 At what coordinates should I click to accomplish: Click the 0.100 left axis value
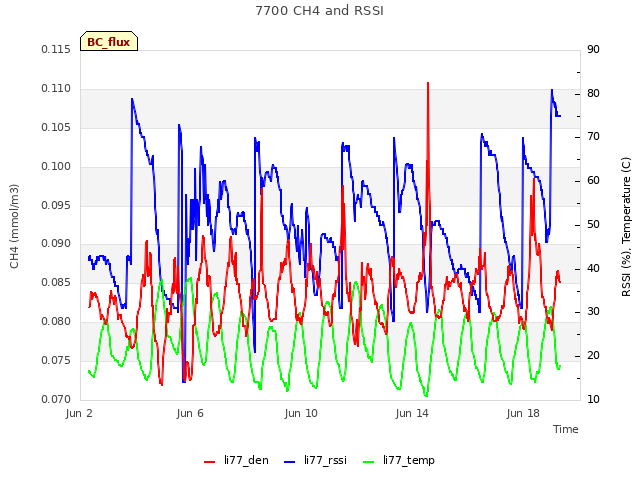pyautogui.click(x=56, y=166)
